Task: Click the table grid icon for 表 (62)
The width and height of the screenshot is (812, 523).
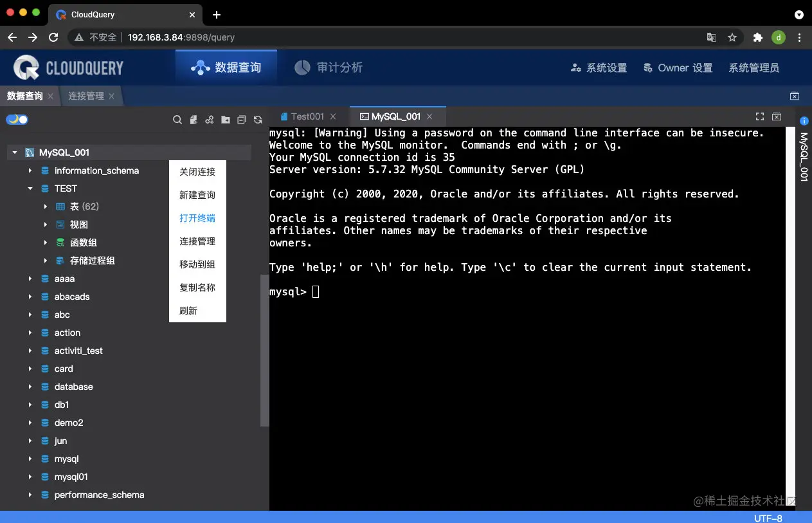Action: tap(60, 206)
